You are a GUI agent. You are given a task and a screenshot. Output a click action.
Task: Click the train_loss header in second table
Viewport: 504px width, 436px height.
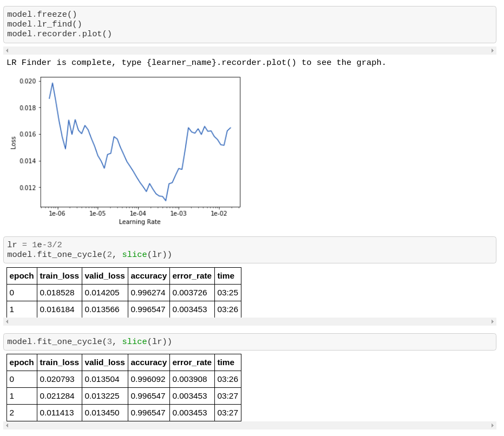pyautogui.click(x=59, y=362)
